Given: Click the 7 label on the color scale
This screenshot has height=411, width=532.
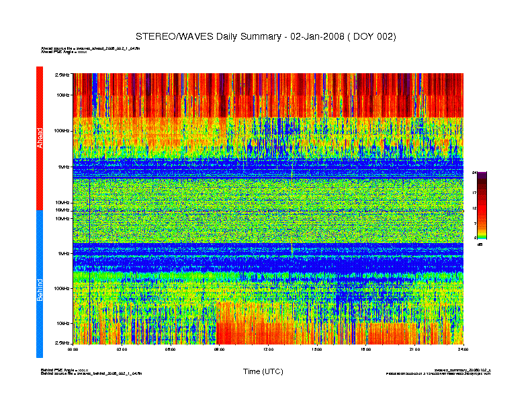Looking at the screenshot, I should [x=475, y=224].
